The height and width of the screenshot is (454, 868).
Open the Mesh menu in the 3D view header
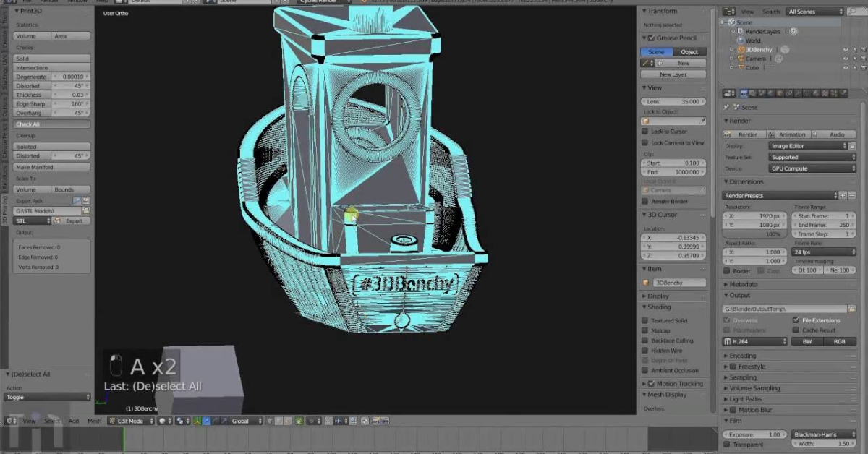tap(94, 421)
